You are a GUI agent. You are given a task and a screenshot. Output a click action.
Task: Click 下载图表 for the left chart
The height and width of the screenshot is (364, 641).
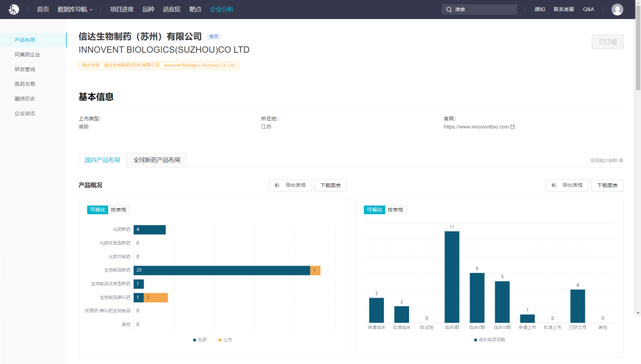[331, 186]
